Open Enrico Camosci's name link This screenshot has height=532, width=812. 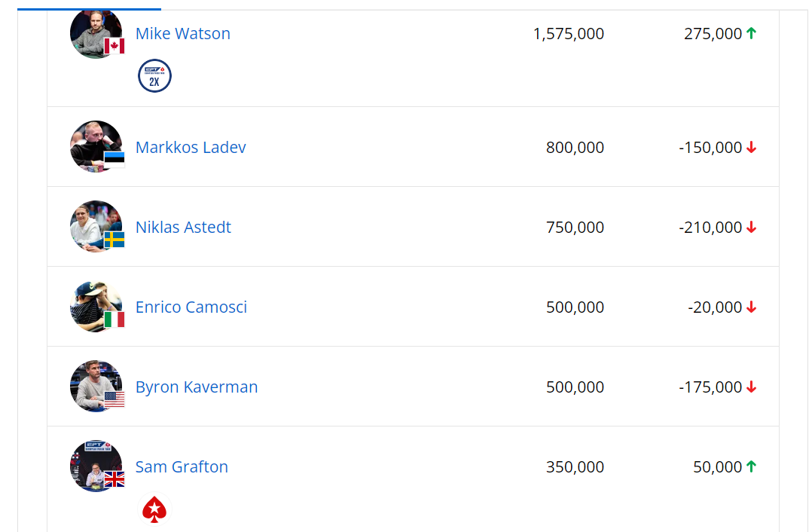191,307
